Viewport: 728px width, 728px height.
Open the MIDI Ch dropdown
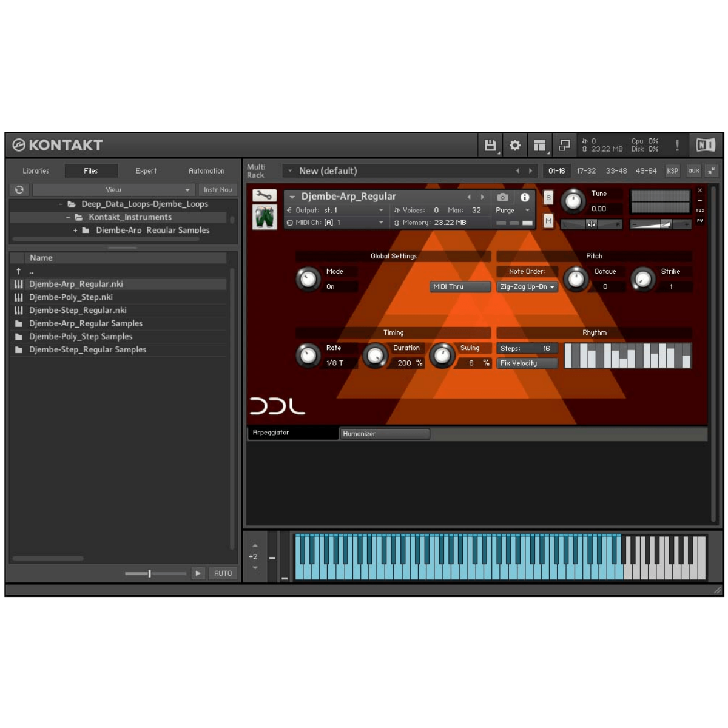(x=335, y=223)
